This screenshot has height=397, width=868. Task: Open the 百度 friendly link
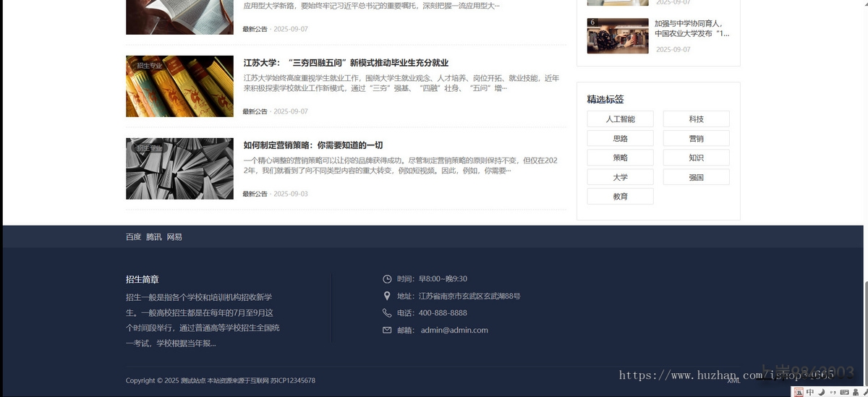[x=133, y=237]
